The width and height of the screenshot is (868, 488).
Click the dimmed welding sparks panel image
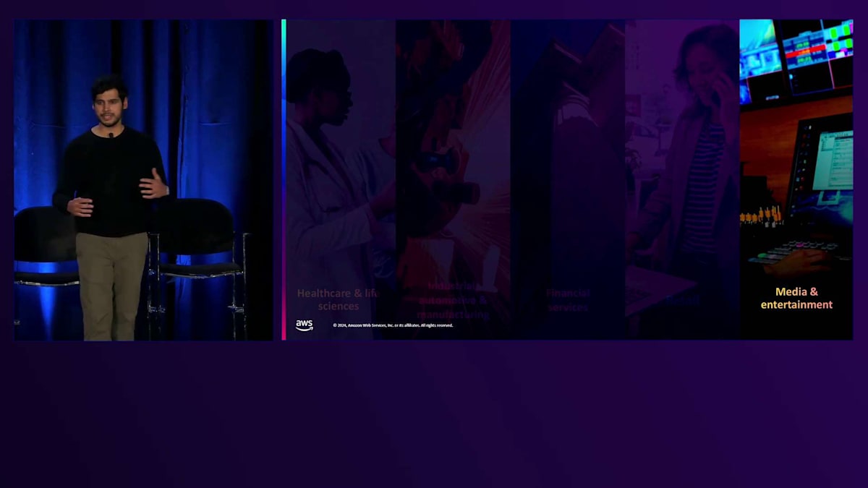click(454, 179)
